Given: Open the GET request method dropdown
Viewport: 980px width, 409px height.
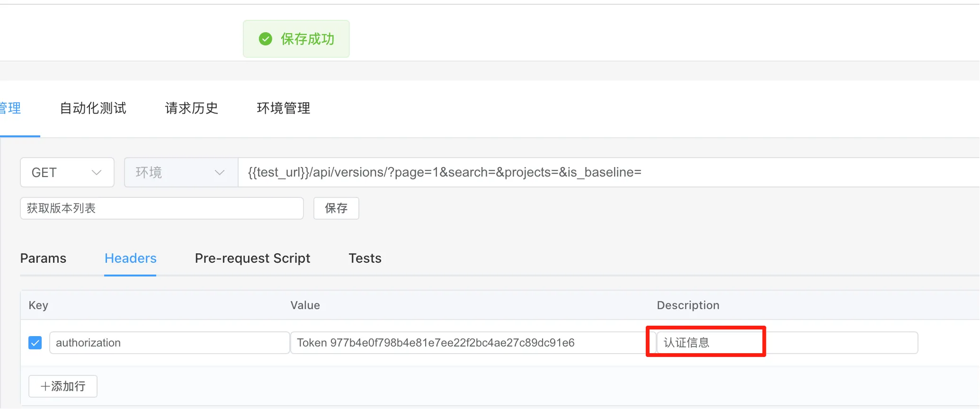Looking at the screenshot, I should tap(67, 172).
